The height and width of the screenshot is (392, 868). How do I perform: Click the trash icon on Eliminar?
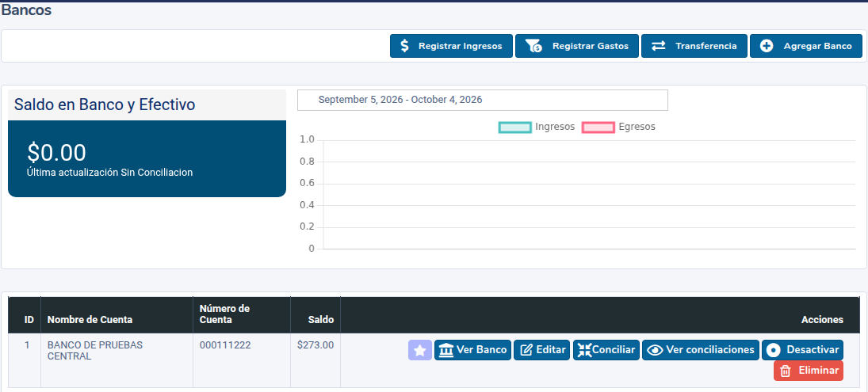[785, 371]
